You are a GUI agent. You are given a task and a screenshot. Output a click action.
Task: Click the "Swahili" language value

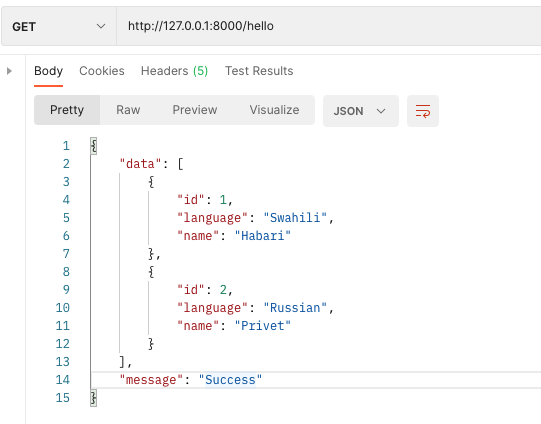tap(295, 218)
